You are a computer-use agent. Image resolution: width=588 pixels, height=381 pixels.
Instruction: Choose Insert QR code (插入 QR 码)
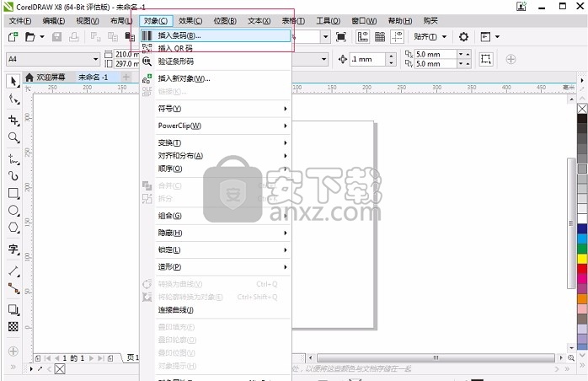[x=175, y=49]
